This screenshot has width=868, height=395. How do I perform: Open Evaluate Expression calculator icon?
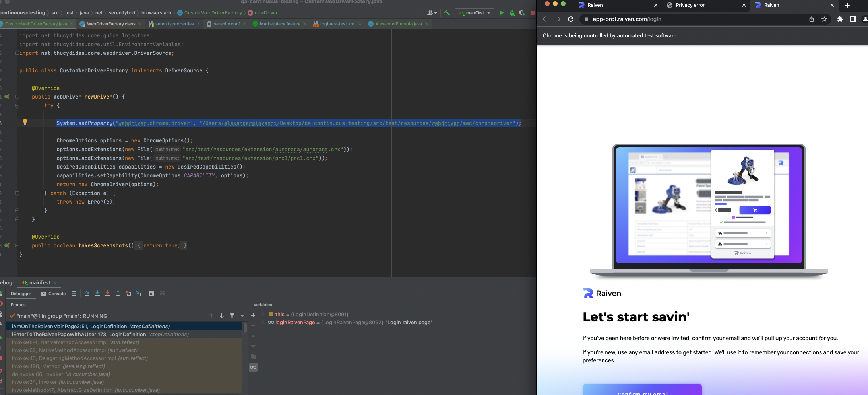coord(152,293)
